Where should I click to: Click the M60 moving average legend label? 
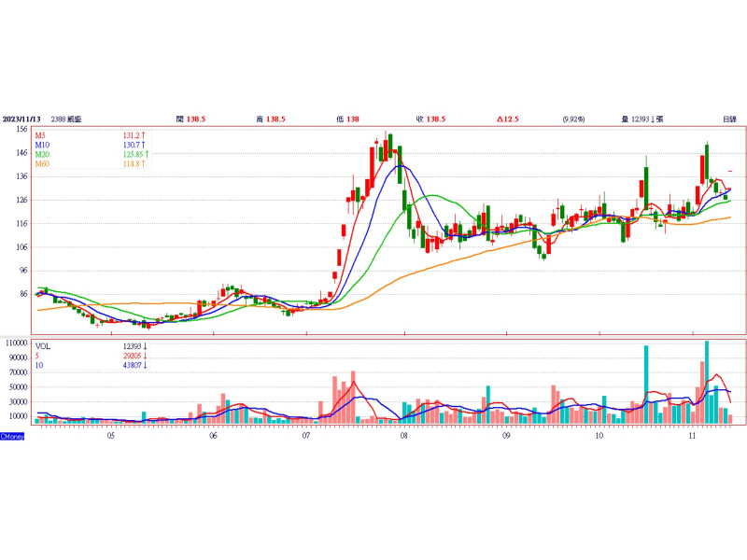click(42, 163)
